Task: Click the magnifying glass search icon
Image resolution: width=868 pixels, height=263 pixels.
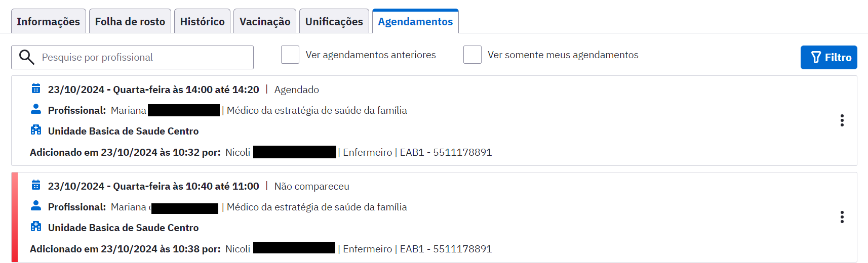Action: [x=27, y=57]
